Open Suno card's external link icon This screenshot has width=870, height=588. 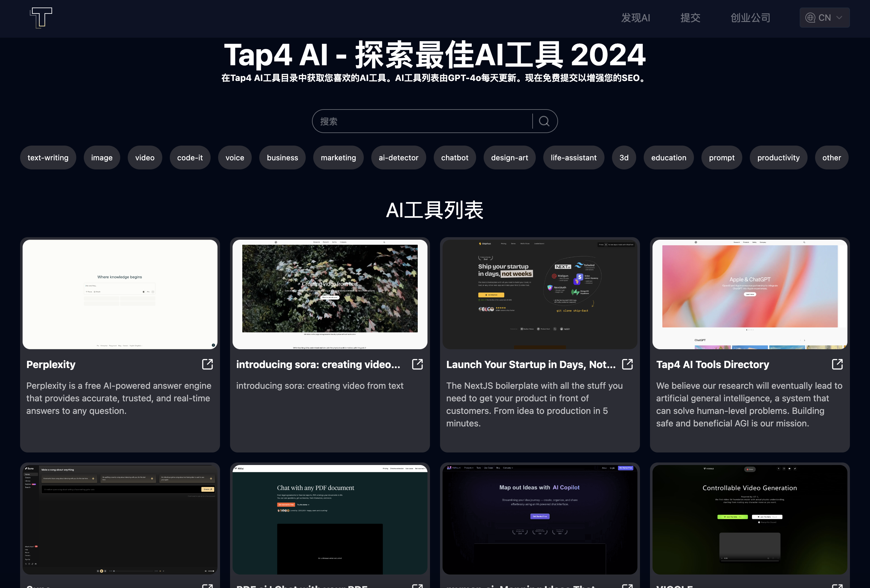tap(207, 585)
